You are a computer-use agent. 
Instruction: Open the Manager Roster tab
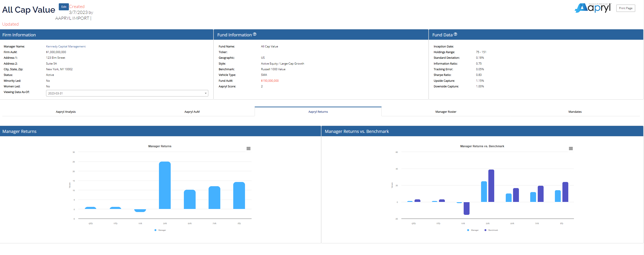(x=446, y=112)
